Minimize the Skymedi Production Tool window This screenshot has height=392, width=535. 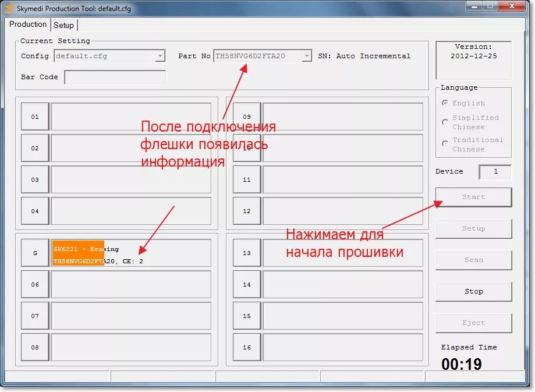[x=474, y=6]
